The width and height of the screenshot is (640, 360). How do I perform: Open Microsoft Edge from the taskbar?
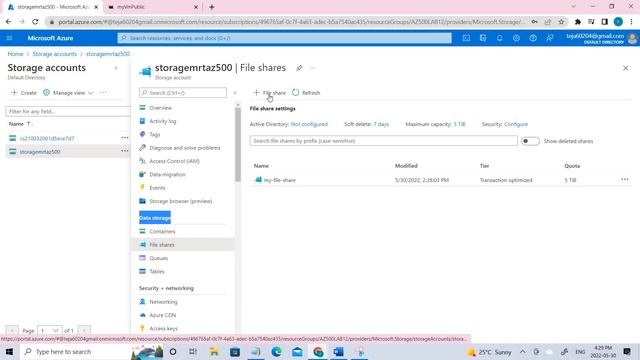(276, 352)
